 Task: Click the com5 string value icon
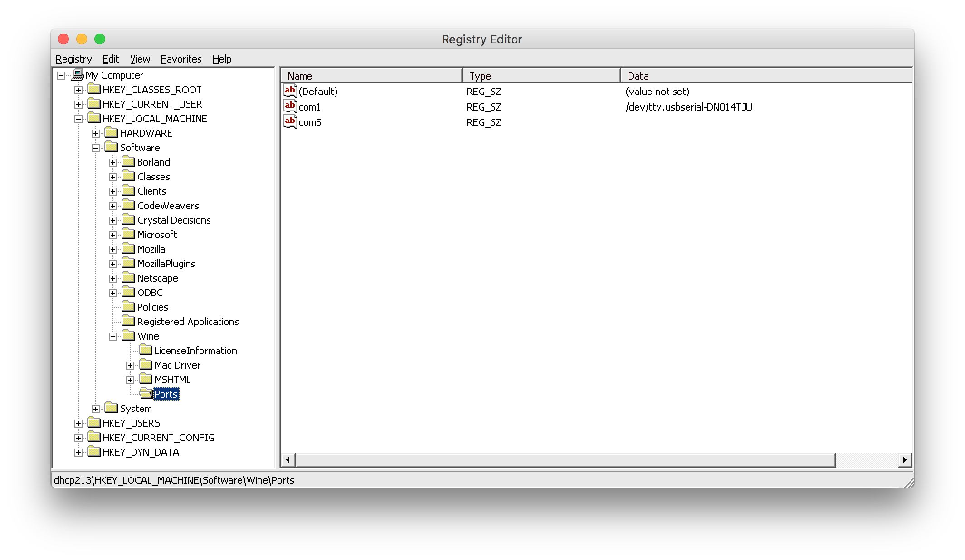290,122
